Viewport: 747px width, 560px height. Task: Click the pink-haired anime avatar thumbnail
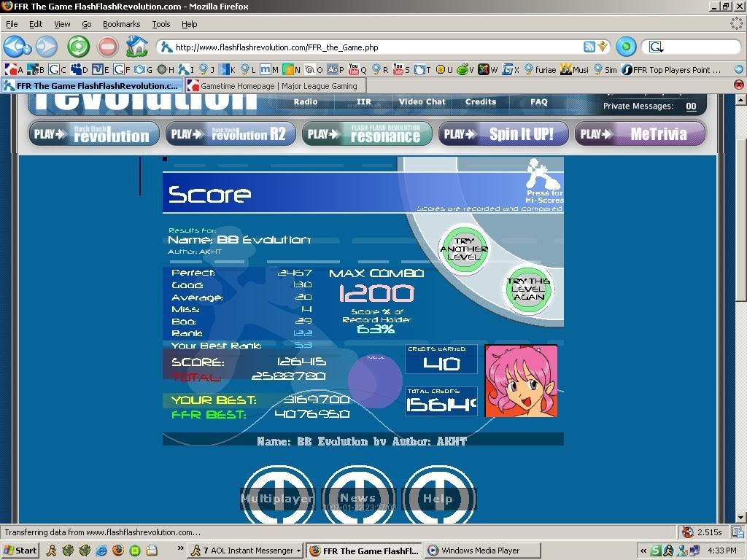(x=521, y=381)
